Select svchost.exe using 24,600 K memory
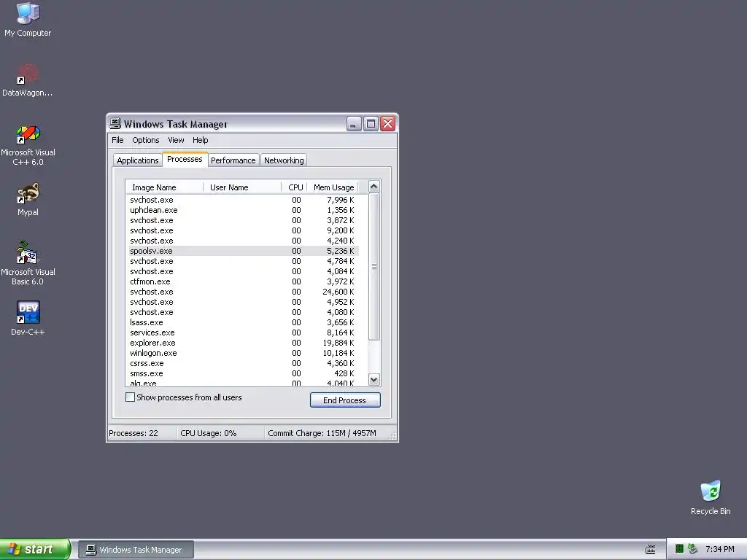 coord(242,292)
